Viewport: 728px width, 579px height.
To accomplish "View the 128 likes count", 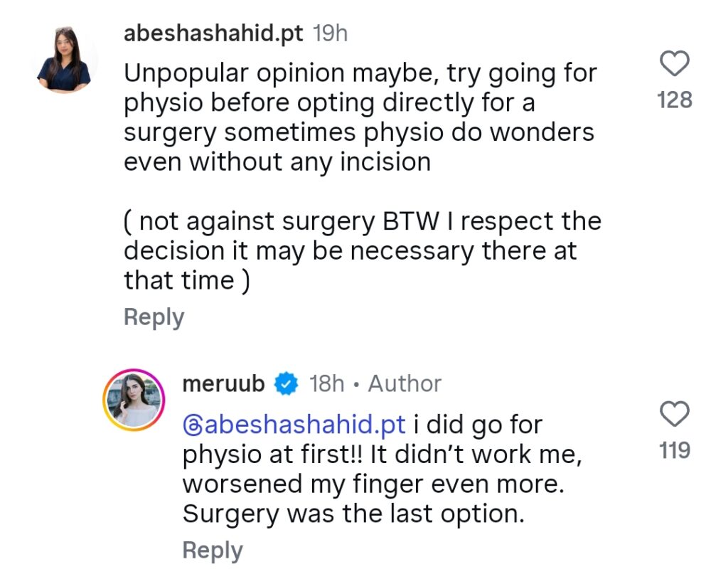I will click(675, 100).
